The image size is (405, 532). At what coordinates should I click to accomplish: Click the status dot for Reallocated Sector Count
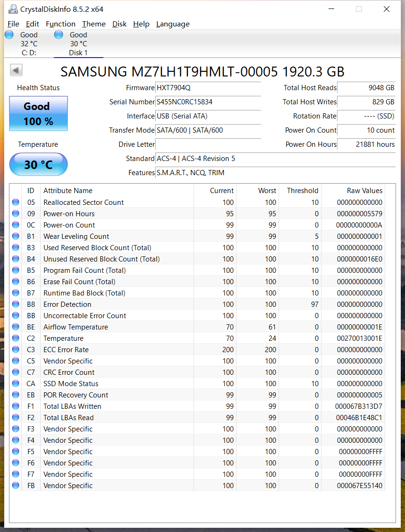coord(16,202)
